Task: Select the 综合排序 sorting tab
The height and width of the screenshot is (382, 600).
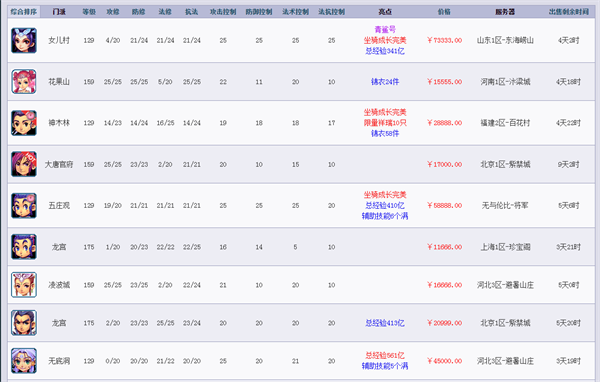Action: pos(24,12)
